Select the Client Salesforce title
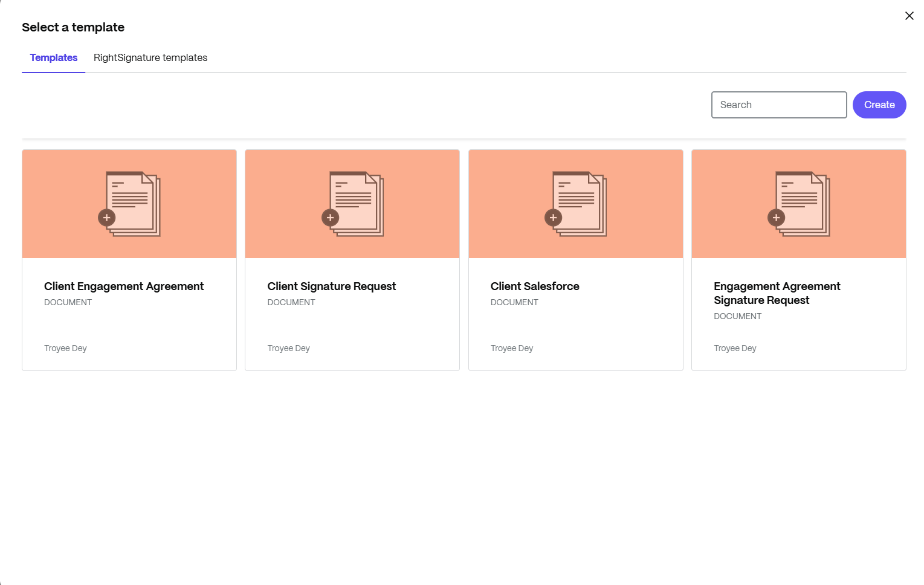Viewport: 924px width, 585px height. coord(535,286)
